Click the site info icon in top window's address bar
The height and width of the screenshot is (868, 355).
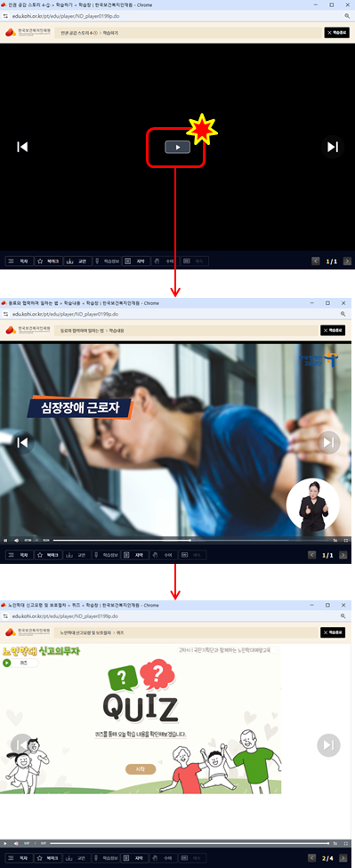[6, 16]
